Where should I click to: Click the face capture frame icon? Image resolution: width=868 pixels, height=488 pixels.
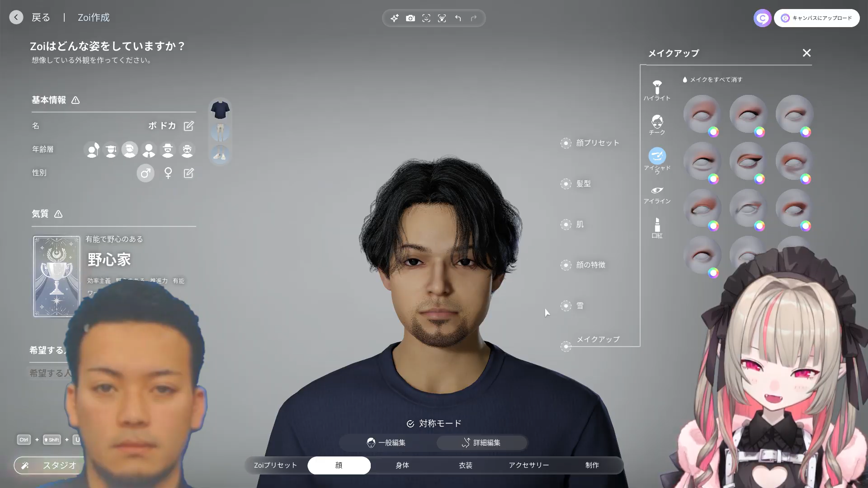pyautogui.click(x=426, y=18)
